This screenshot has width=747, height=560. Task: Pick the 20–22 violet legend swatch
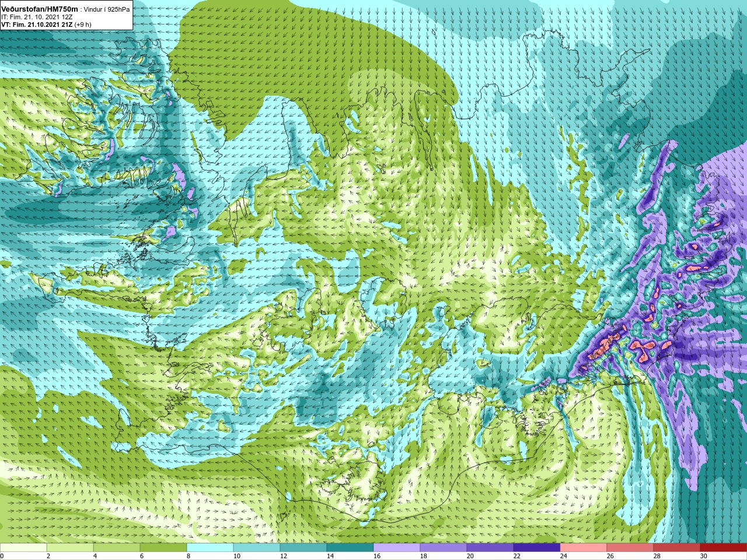(x=490, y=548)
